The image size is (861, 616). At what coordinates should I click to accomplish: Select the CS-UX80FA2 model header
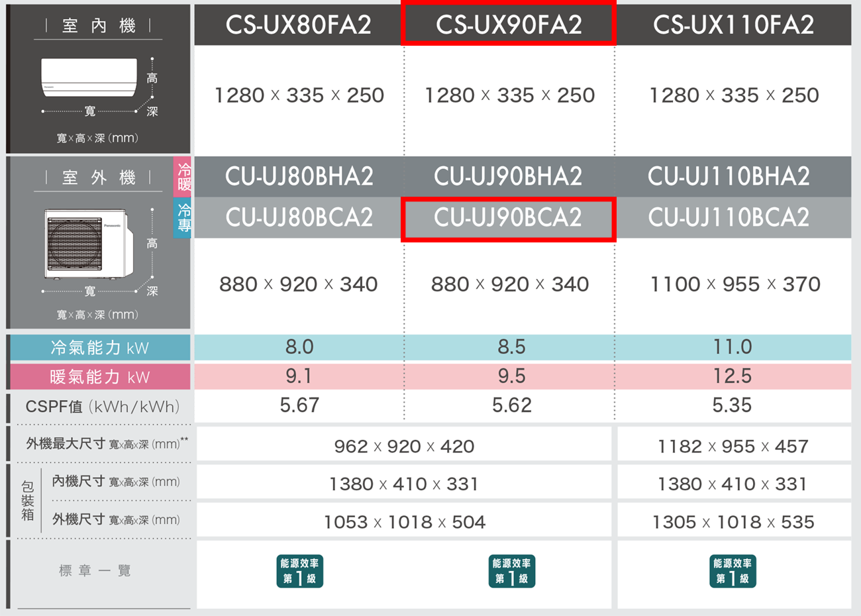tap(298, 25)
